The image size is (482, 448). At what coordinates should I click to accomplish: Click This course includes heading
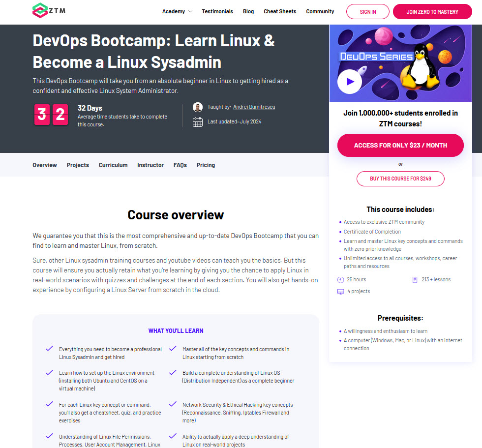[400, 209]
